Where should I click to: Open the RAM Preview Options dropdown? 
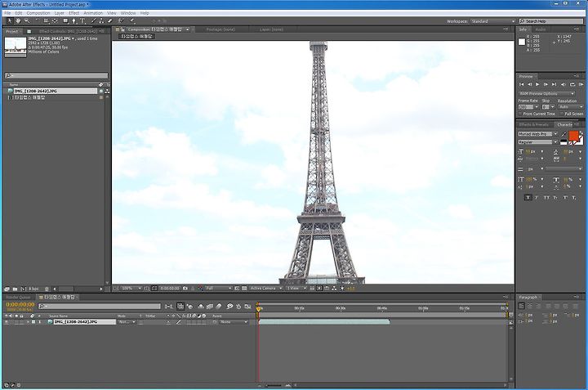pos(546,93)
